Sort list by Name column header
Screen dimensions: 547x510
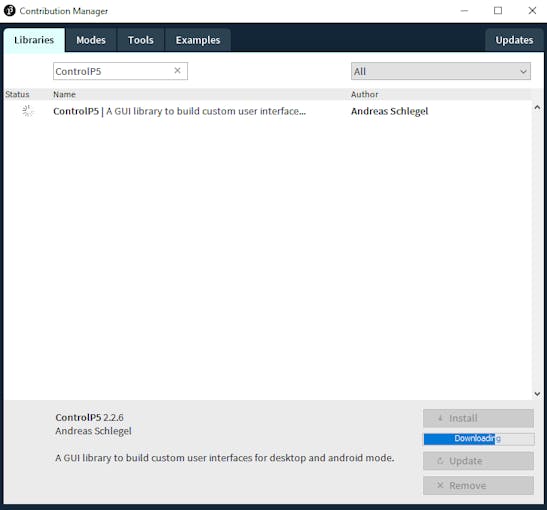(x=65, y=94)
